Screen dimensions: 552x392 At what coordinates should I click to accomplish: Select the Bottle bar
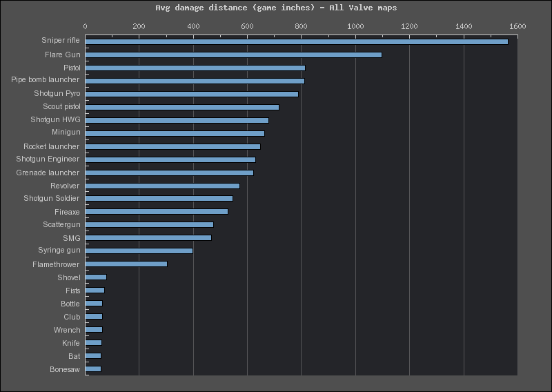point(94,304)
